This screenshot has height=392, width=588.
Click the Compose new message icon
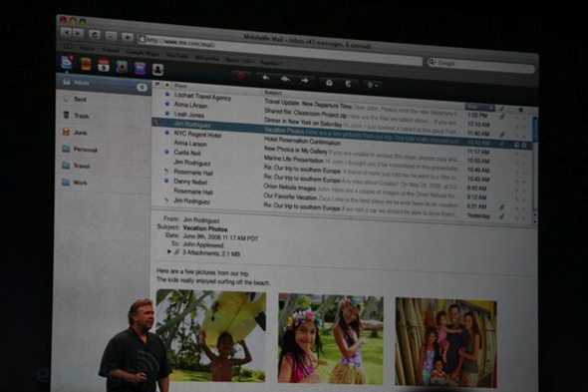349,84
